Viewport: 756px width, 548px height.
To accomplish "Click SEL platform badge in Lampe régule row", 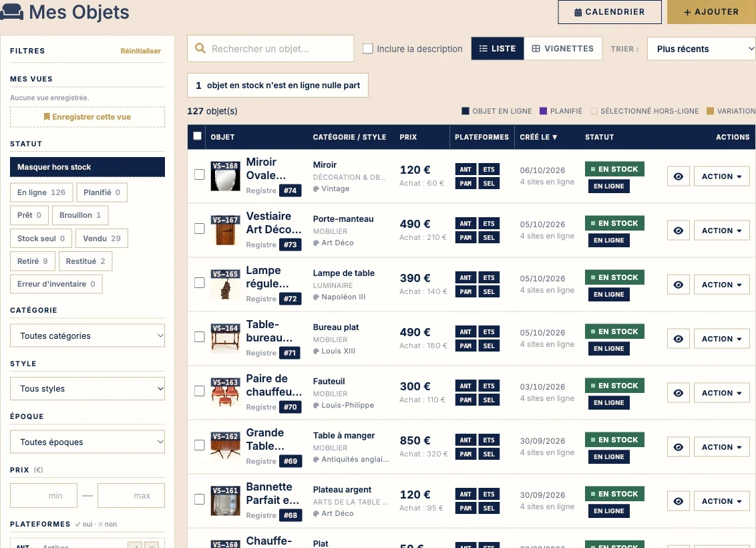I will click(489, 291).
